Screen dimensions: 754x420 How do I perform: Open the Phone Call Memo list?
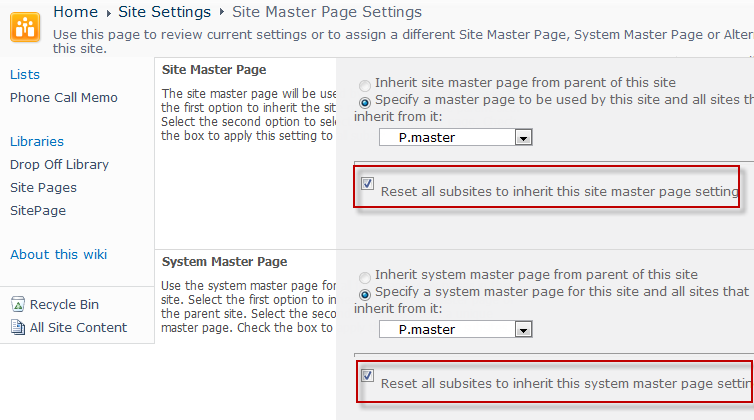coord(63,98)
